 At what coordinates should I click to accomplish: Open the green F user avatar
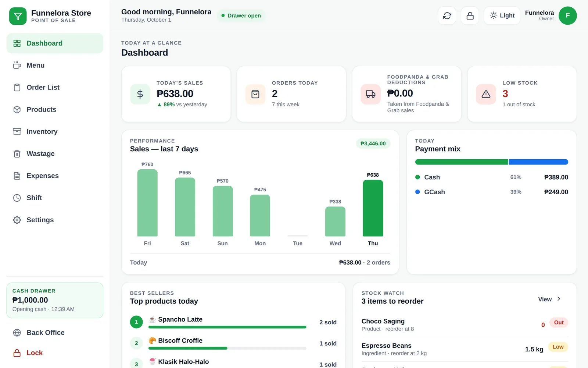pos(567,15)
